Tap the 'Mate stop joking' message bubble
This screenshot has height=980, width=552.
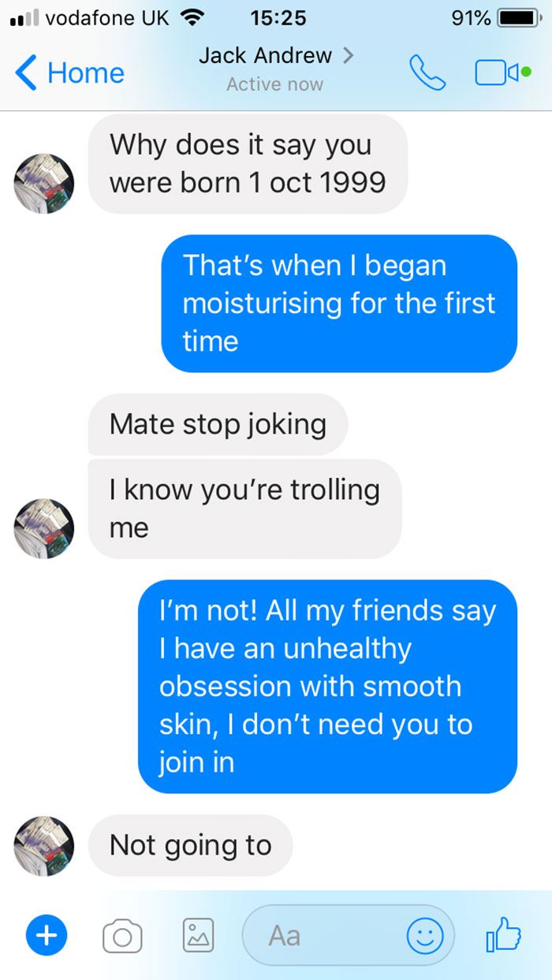[218, 424]
